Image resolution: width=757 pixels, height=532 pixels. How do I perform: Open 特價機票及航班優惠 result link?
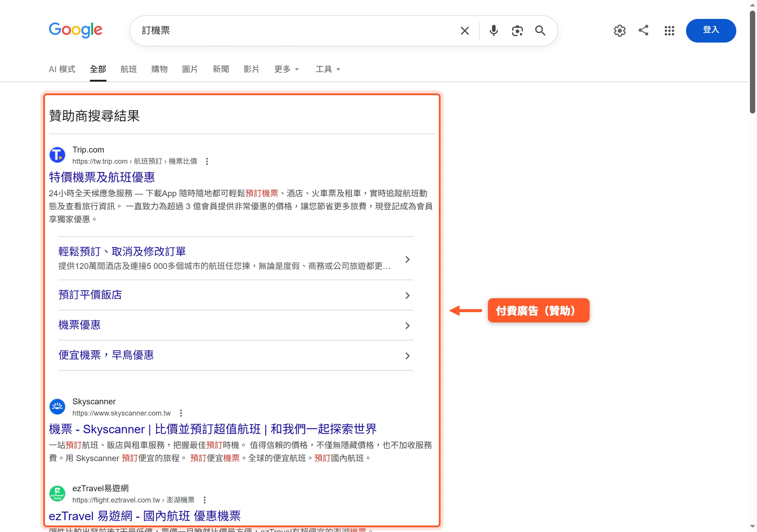tap(102, 177)
